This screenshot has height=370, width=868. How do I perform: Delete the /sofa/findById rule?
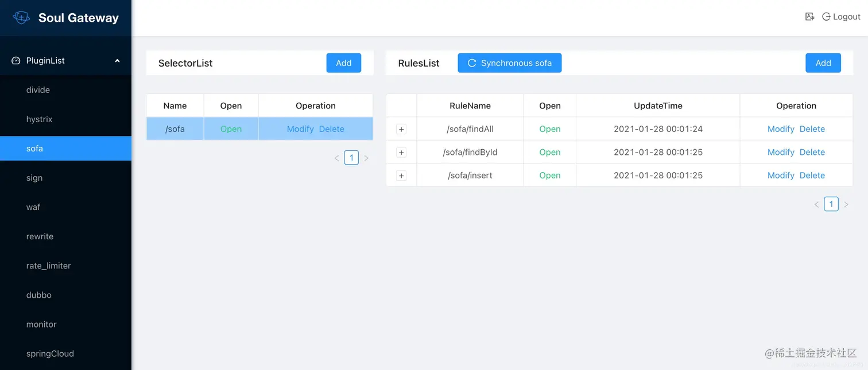click(x=812, y=152)
